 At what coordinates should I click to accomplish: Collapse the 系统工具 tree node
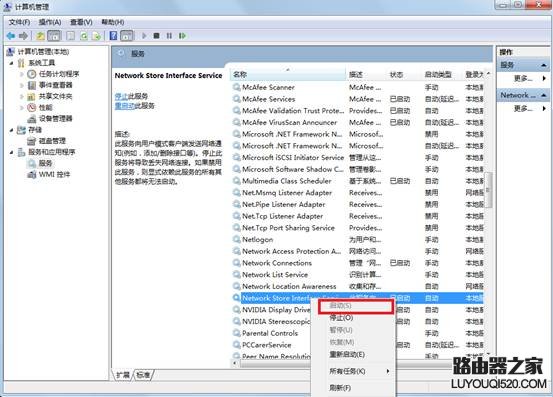(11, 63)
